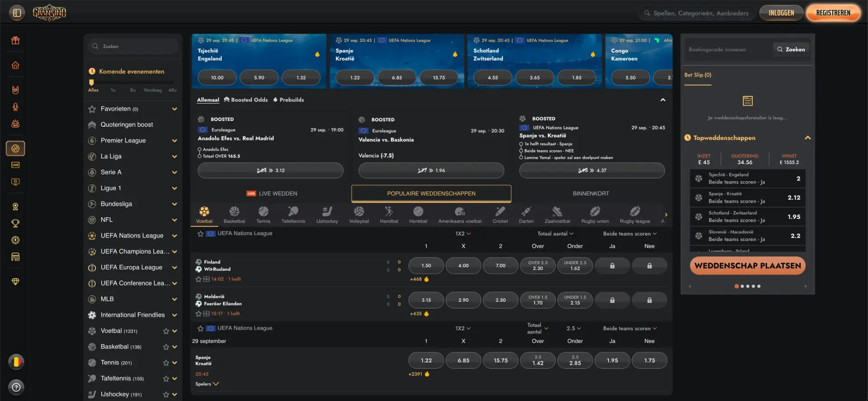Select the Zaalvoetbal sport icon
This screenshot has width=868, height=401.
pos(557,215)
